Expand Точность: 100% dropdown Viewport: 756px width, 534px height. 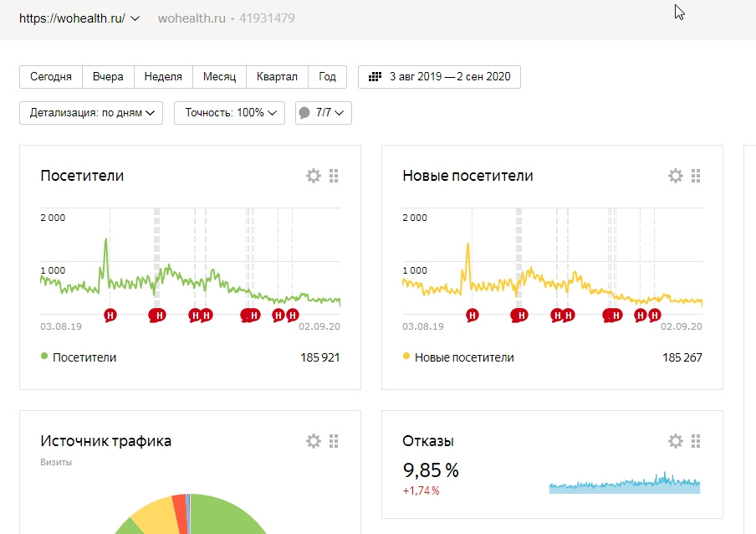click(x=229, y=113)
